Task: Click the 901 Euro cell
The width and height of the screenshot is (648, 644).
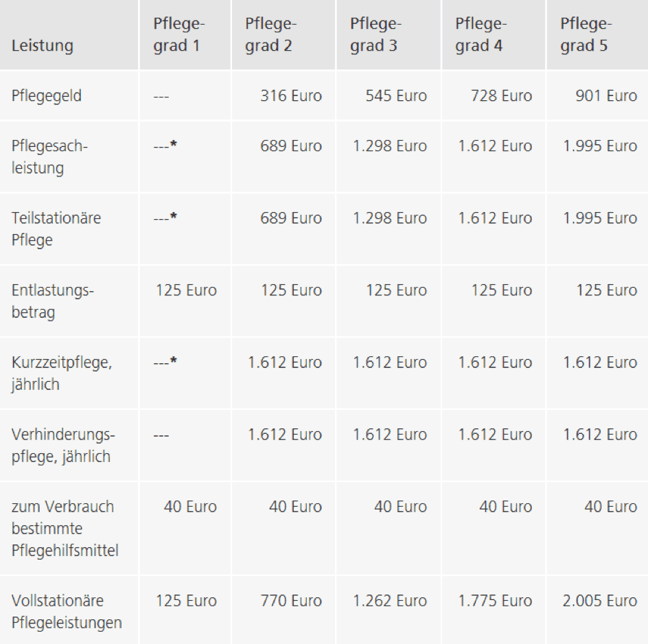Action: coord(606,95)
